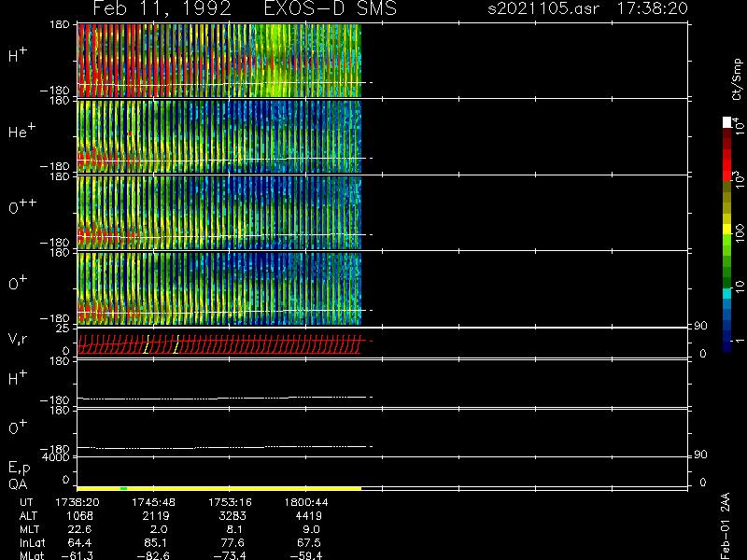Click the altitude value '2119'
Screen dimensions: 747x560
coord(156,516)
